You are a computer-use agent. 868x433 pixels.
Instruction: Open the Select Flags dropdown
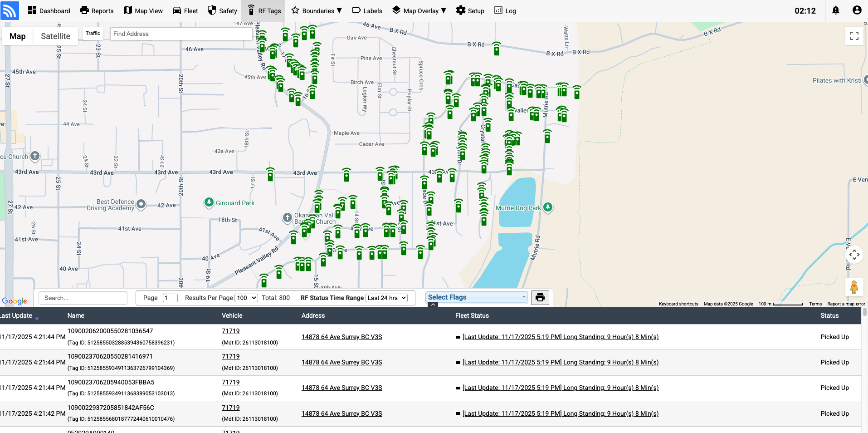pos(477,297)
